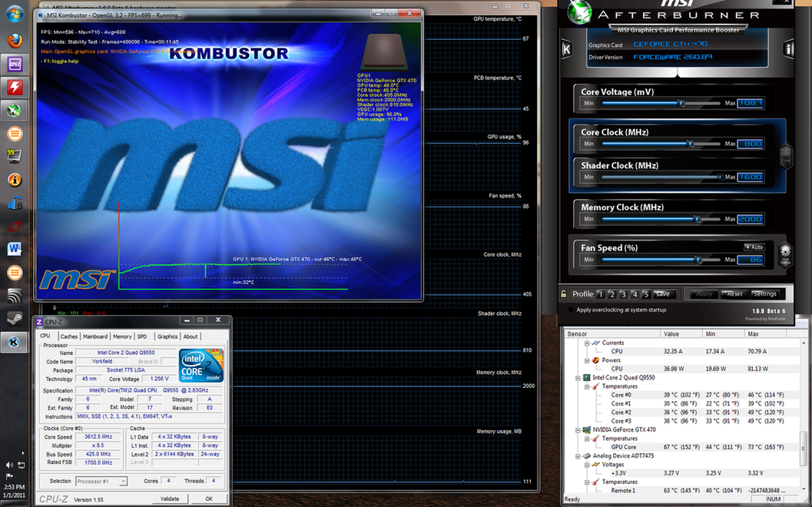Image resolution: width=812 pixels, height=507 pixels.
Task: Launch Kombustor with Afterburner's K side button
Action: pos(566,49)
